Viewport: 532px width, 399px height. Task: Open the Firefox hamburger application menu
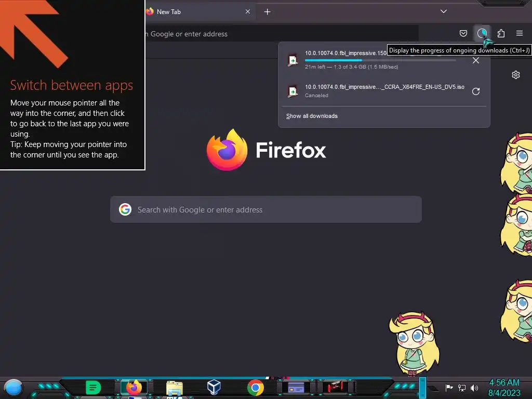tap(520, 33)
